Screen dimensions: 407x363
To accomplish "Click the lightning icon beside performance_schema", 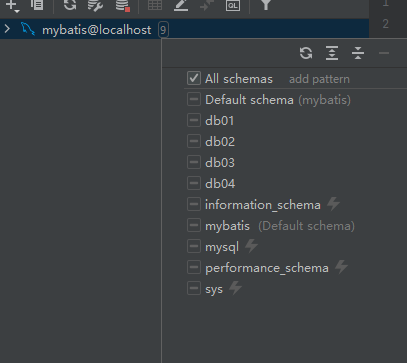I will pos(341,267).
